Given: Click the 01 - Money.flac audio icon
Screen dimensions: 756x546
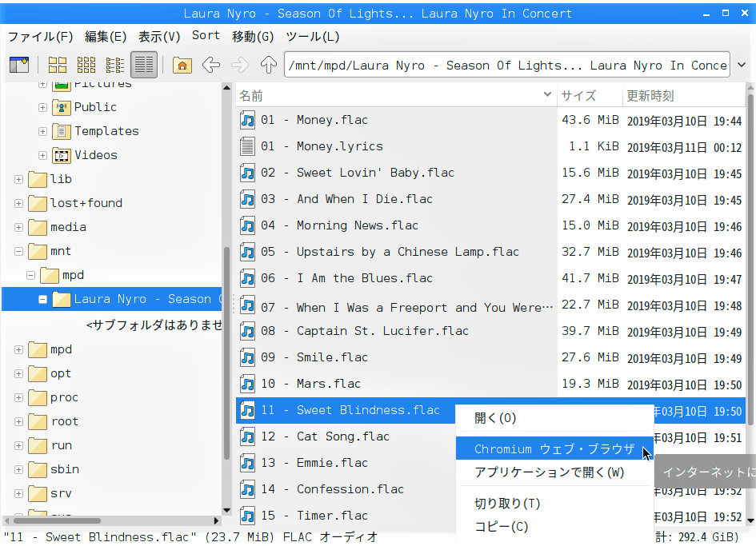Looking at the screenshot, I should coord(248,120).
